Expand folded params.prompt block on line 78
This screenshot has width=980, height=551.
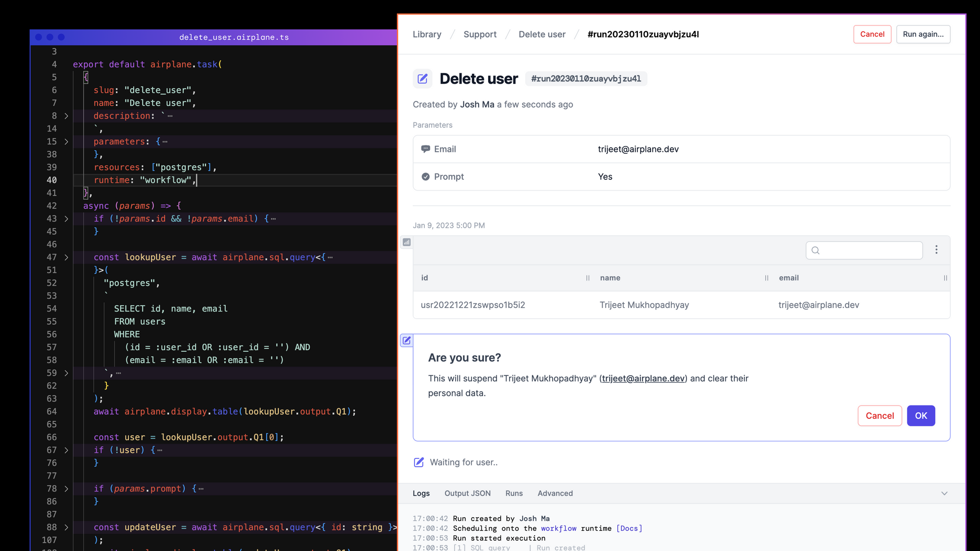[x=66, y=489]
